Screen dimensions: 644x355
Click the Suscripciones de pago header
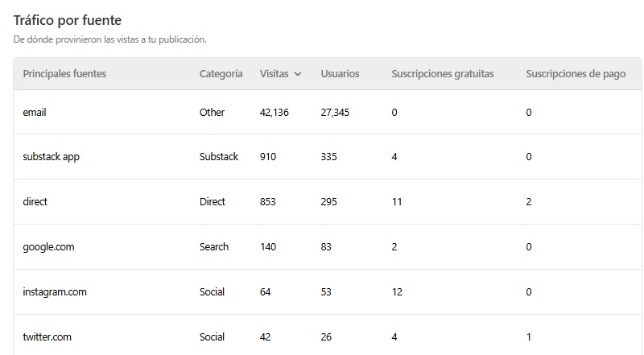click(576, 74)
